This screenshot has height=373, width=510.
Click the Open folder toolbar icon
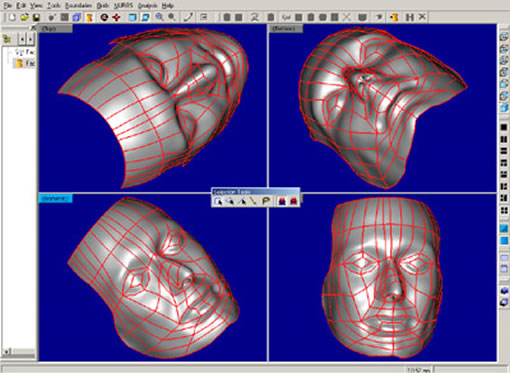[24, 17]
